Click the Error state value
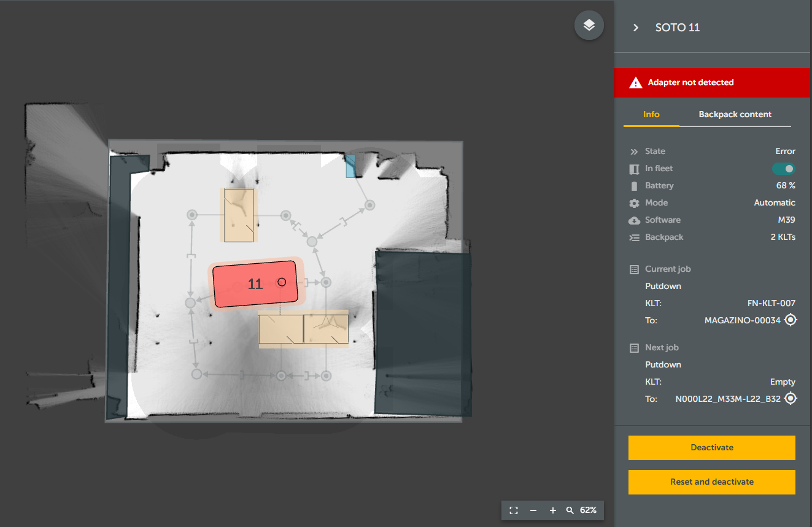812x527 pixels. pyautogui.click(x=786, y=152)
